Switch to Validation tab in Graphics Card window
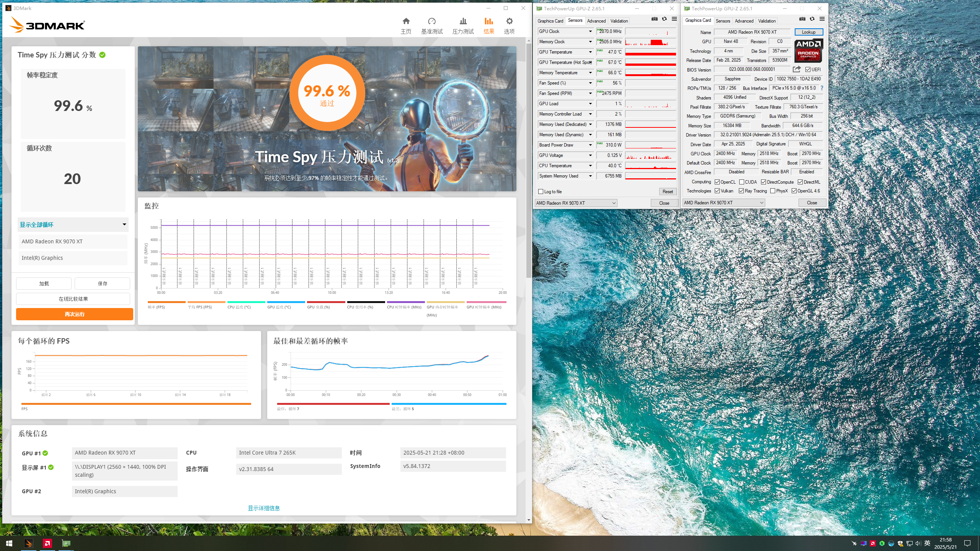 click(767, 21)
